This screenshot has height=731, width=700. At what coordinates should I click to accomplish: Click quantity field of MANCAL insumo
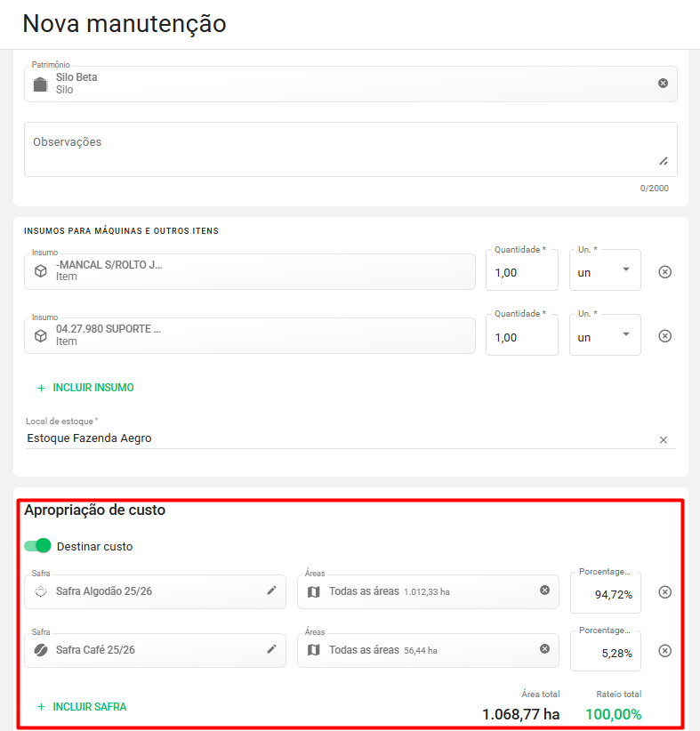point(521,272)
